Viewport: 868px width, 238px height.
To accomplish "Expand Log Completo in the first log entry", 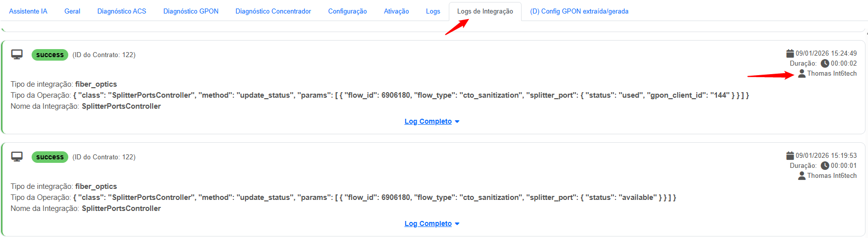I will [432, 121].
